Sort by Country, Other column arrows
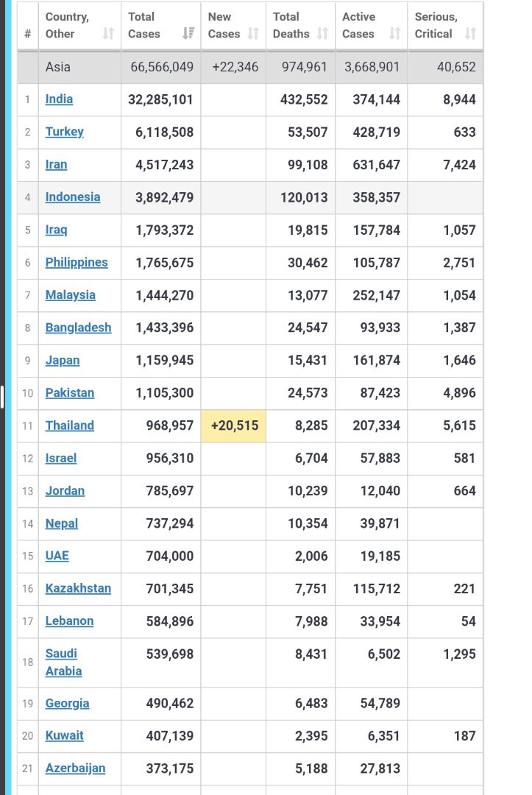Screen dimensions: 532x795 coord(108,33)
